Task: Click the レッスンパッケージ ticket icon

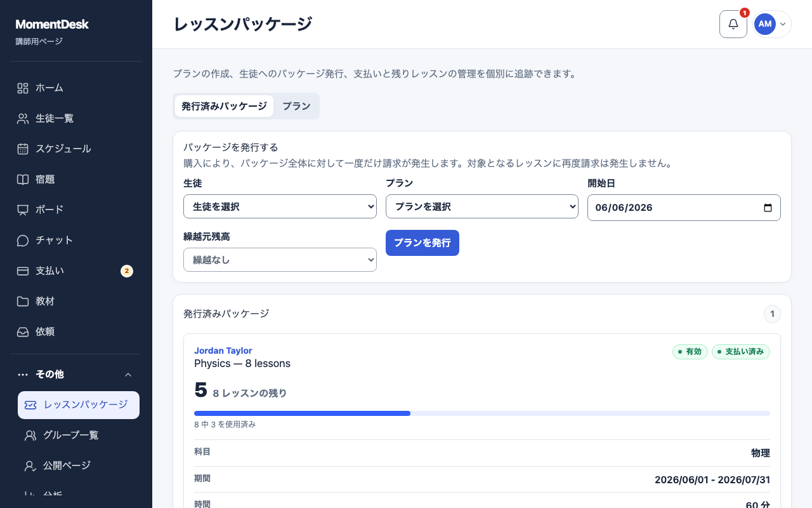Action: (30, 404)
